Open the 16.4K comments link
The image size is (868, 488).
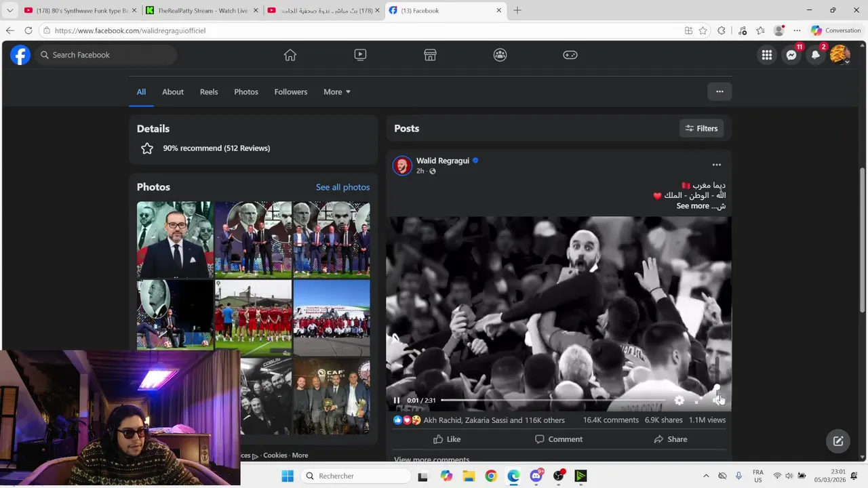[610, 420]
